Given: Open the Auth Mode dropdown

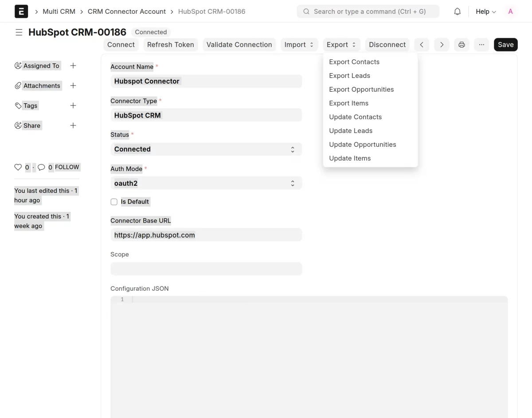Looking at the screenshot, I should pos(206,183).
